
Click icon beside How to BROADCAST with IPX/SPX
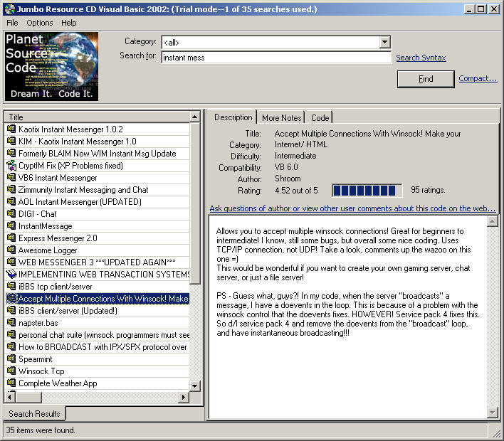[11, 347]
